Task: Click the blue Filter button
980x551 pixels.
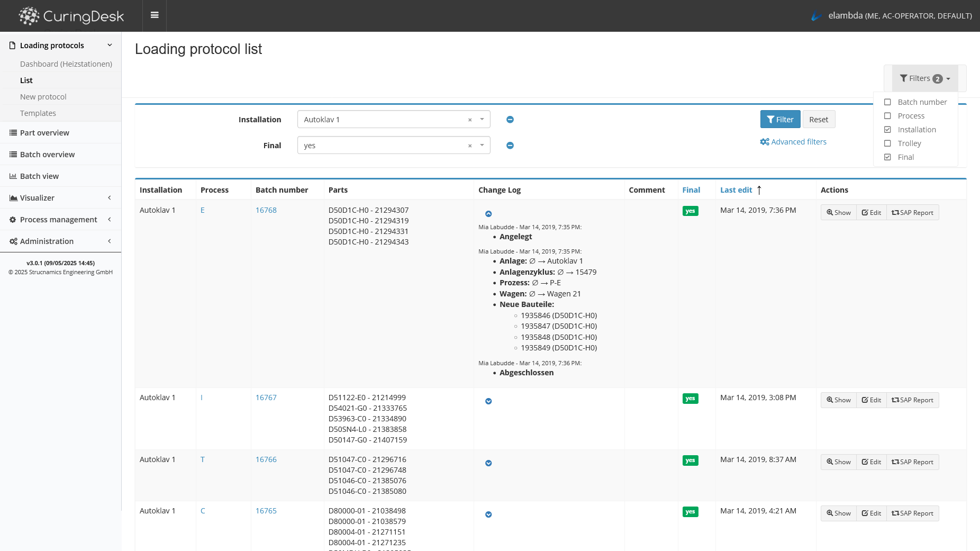Action: (780, 120)
